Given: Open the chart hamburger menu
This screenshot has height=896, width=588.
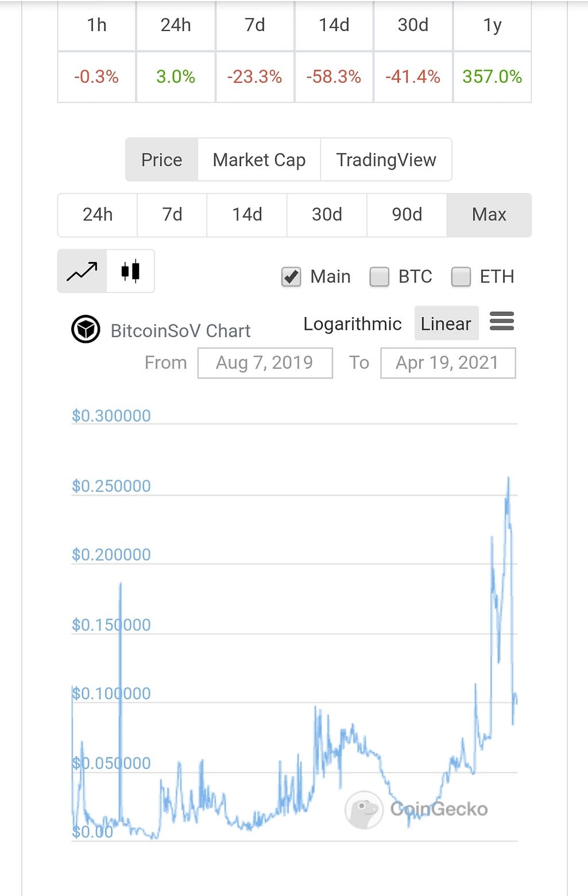Looking at the screenshot, I should pos(502,320).
